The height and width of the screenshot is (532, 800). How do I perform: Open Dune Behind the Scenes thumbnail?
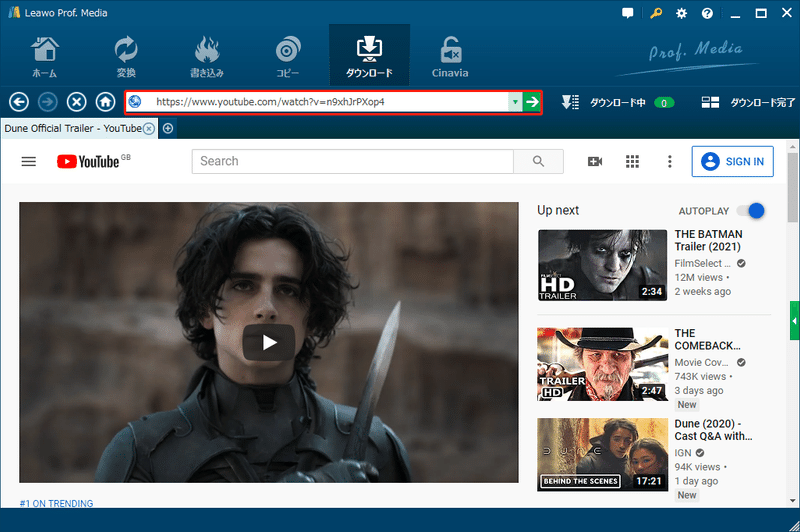point(602,454)
